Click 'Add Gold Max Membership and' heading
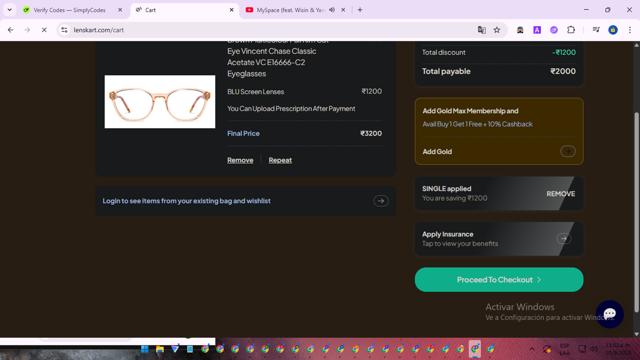Viewport: 640px width, 360px height. (470, 111)
